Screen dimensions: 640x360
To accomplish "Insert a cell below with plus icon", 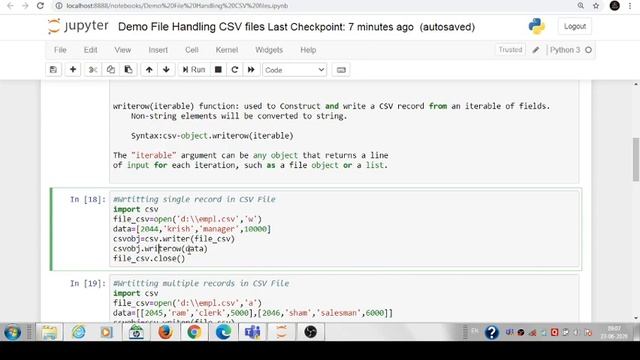I will pos(73,70).
